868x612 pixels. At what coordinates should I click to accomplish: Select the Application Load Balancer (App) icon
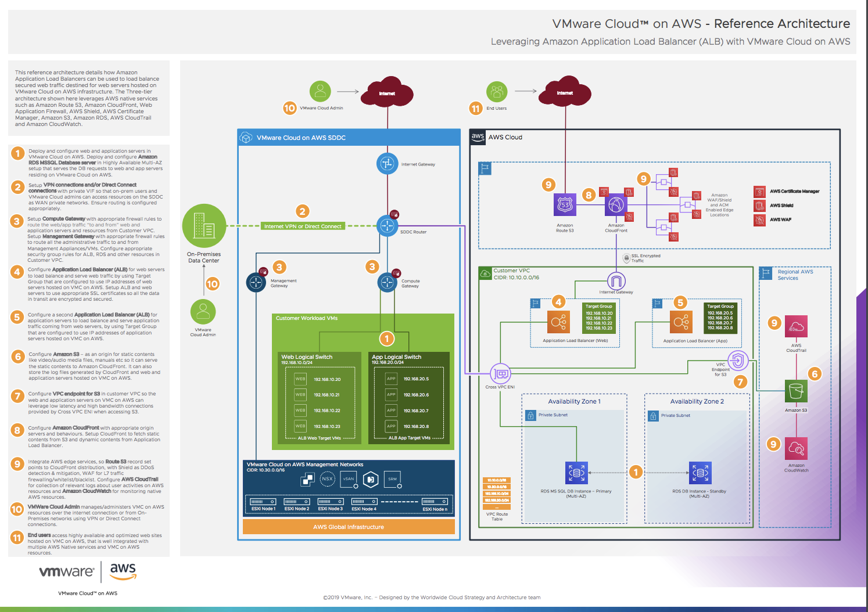coord(681,322)
